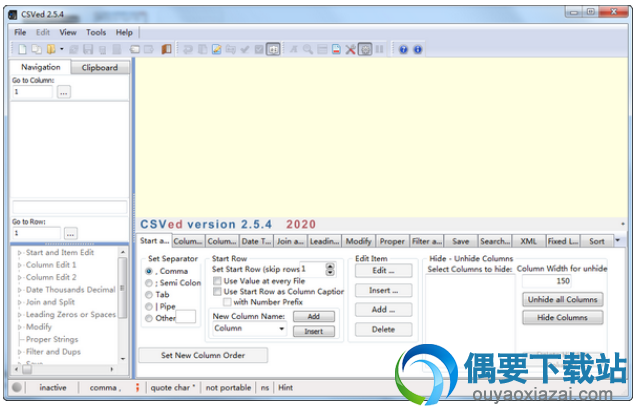This screenshot has height=406, width=638.
Task: Click the magnifier Search toolbar icon
Action: tap(308, 50)
